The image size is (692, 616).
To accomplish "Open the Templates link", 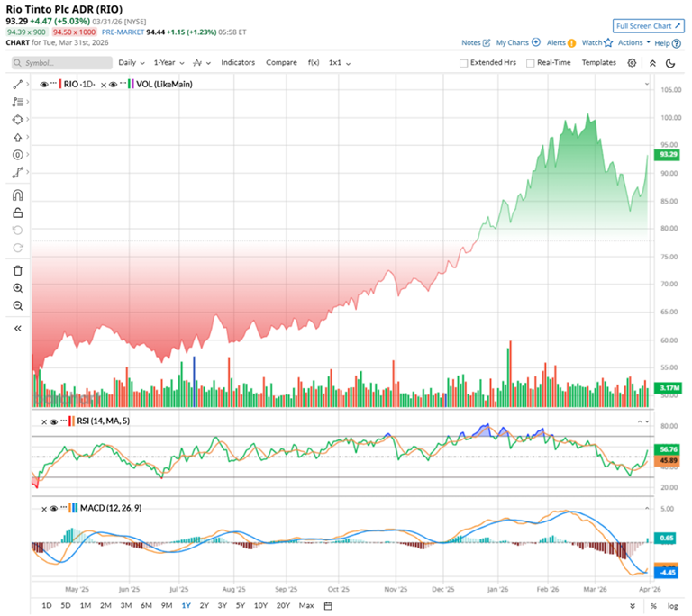I will click(598, 63).
